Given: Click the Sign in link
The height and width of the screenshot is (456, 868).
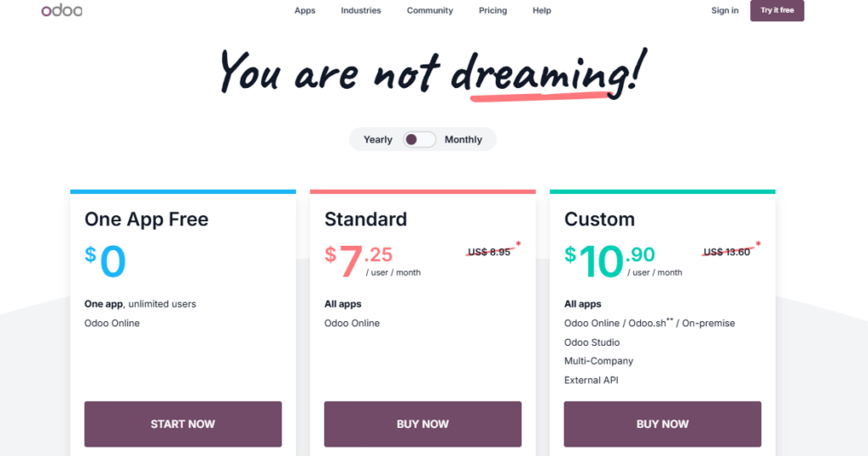Looking at the screenshot, I should [725, 11].
